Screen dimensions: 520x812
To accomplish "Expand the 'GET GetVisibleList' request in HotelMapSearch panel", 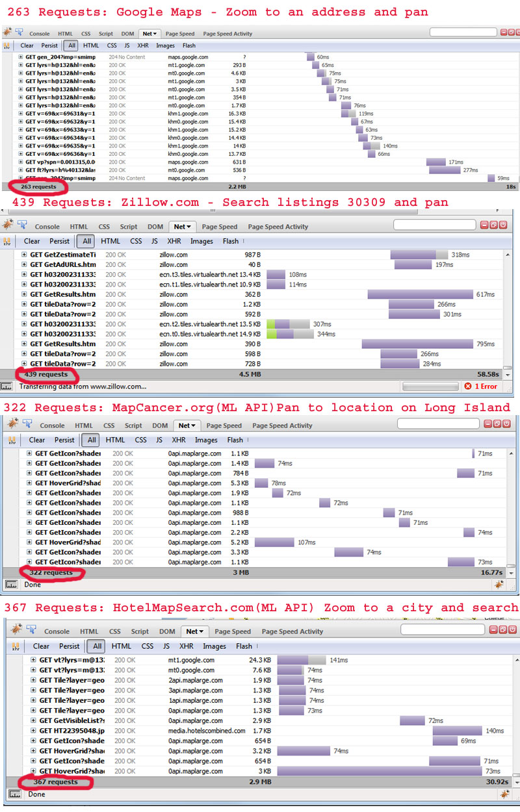I will pyautogui.click(x=34, y=720).
